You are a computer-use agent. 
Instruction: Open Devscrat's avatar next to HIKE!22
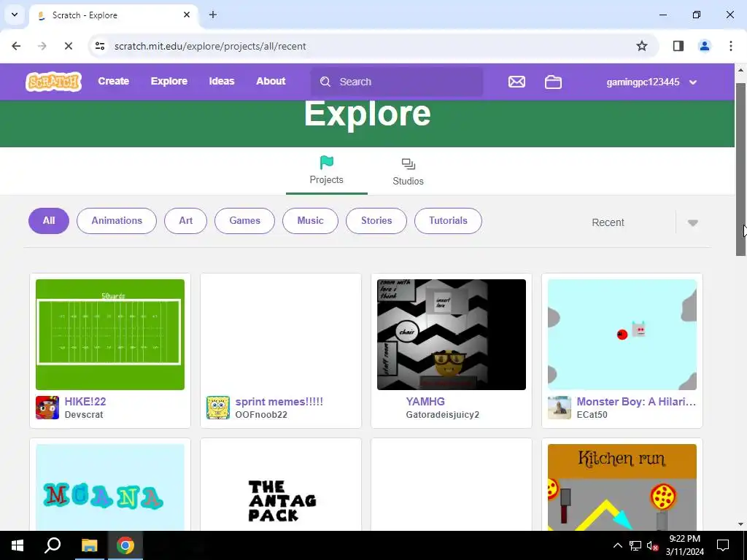[x=47, y=408]
